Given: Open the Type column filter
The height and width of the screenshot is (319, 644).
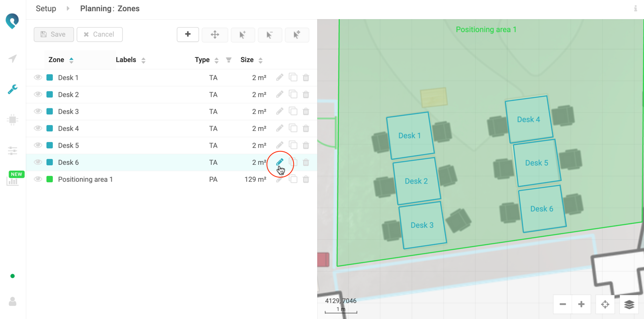Looking at the screenshot, I should [x=229, y=60].
